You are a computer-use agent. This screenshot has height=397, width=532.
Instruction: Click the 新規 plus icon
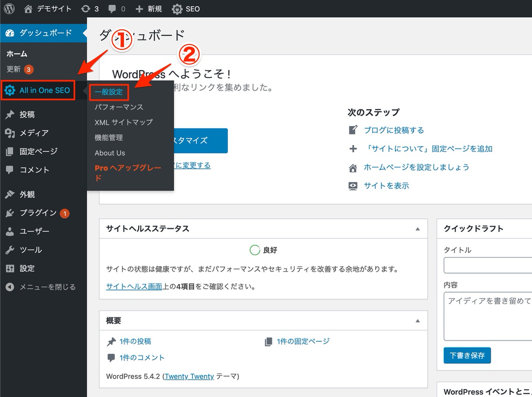pos(139,9)
